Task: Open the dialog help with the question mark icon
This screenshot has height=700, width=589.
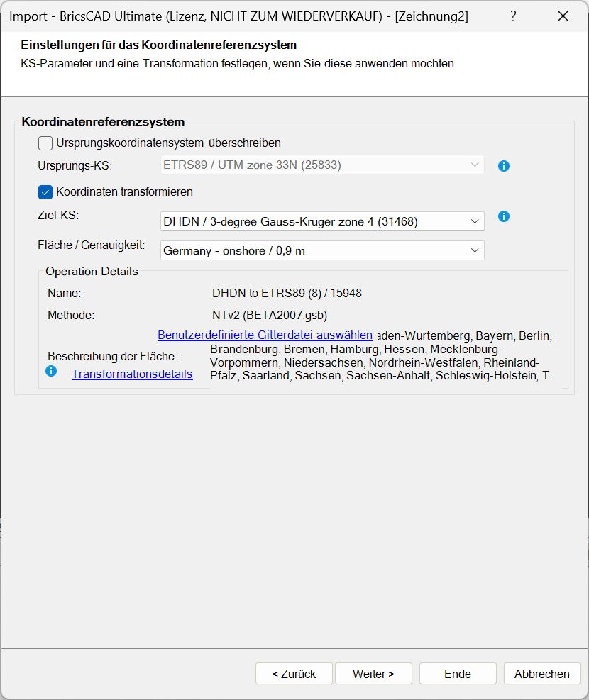Action: [x=513, y=16]
